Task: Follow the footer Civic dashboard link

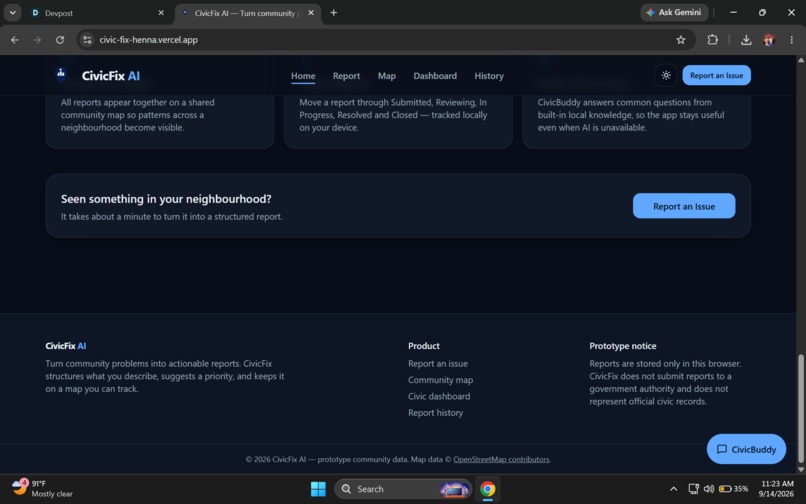Action: [x=438, y=397]
